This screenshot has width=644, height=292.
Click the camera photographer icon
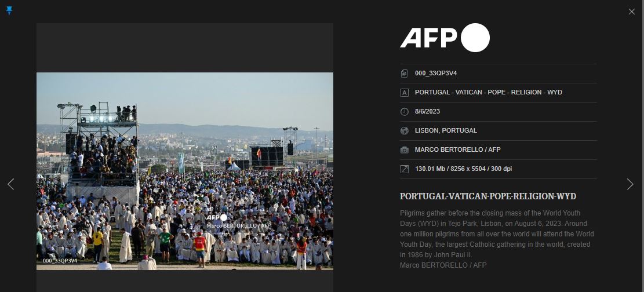click(405, 150)
